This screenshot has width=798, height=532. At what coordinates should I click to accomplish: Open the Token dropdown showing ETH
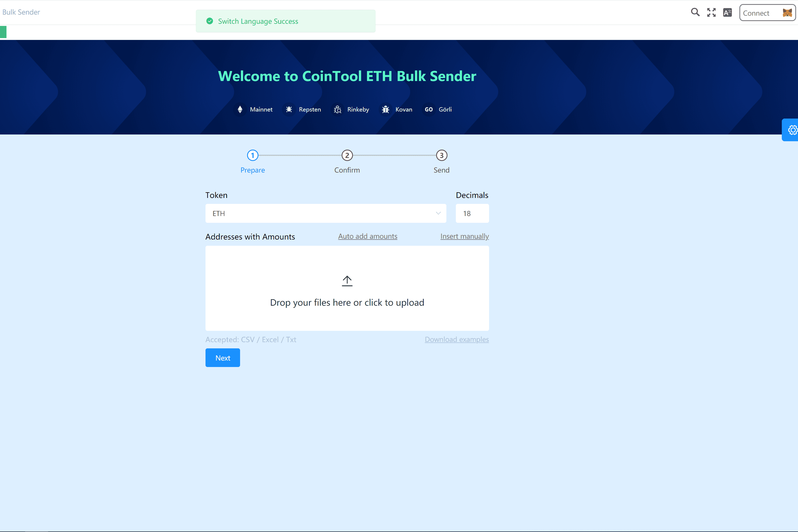point(325,213)
